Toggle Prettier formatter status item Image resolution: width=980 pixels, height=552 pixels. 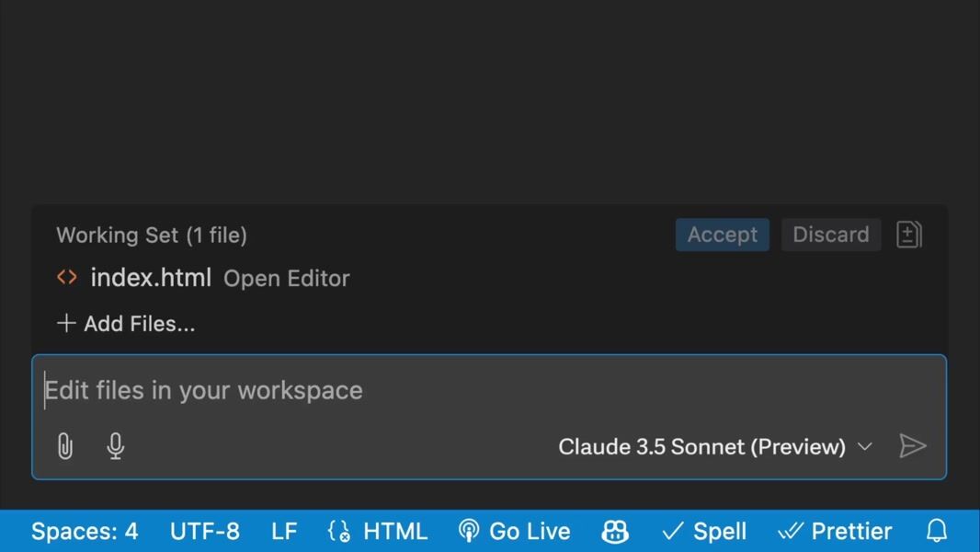(x=835, y=532)
